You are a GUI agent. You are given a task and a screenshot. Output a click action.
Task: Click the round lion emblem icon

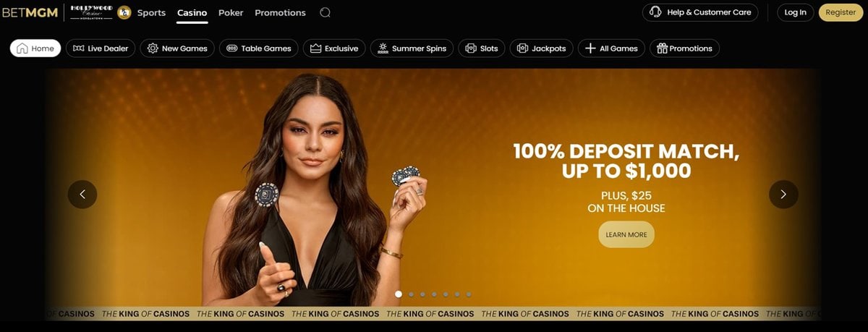[x=124, y=12]
